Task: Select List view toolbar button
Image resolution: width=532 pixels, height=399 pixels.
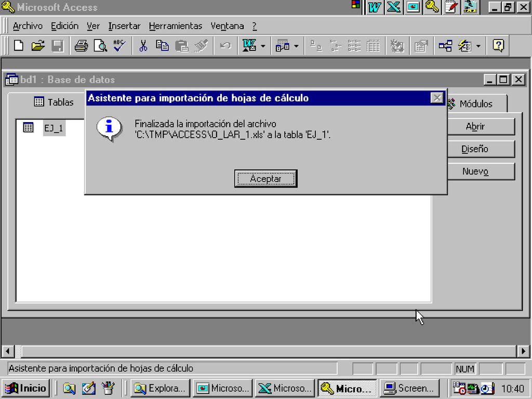Action: click(x=354, y=46)
